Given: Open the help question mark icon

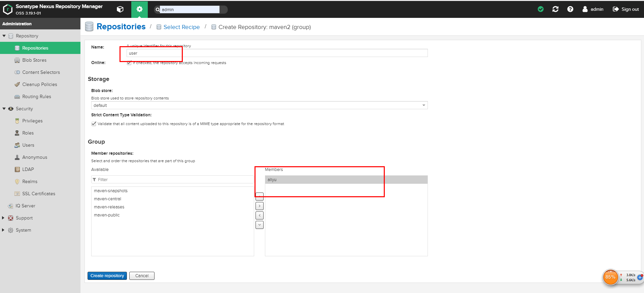Looking at the screenshot, I should [x=570, y=9].
